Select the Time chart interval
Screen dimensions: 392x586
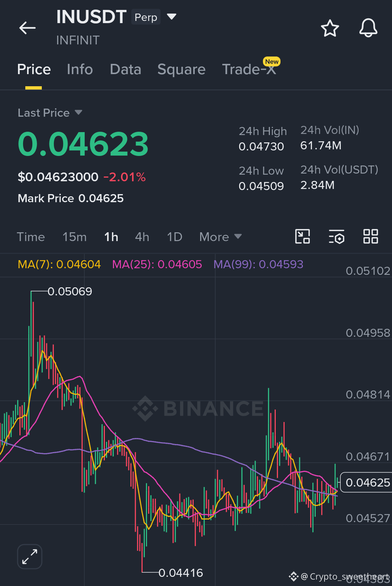31,237
